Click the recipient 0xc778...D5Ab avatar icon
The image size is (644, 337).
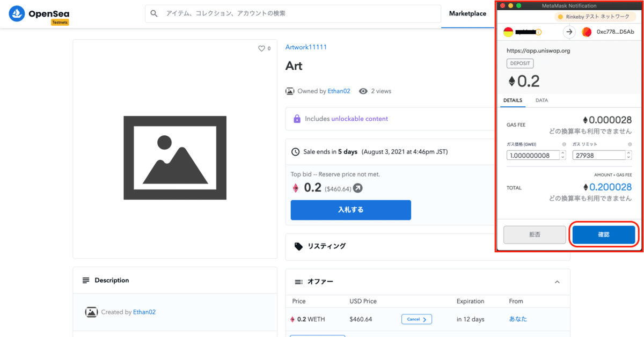pos(587,32)
